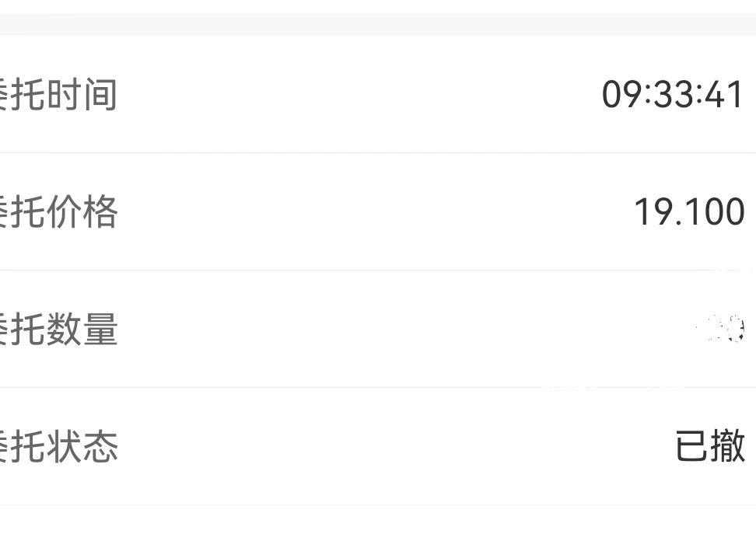756x534 pixels.
Task: Click the 撤 character in the status
Action: pyautogui.click(x=728, y=447)
